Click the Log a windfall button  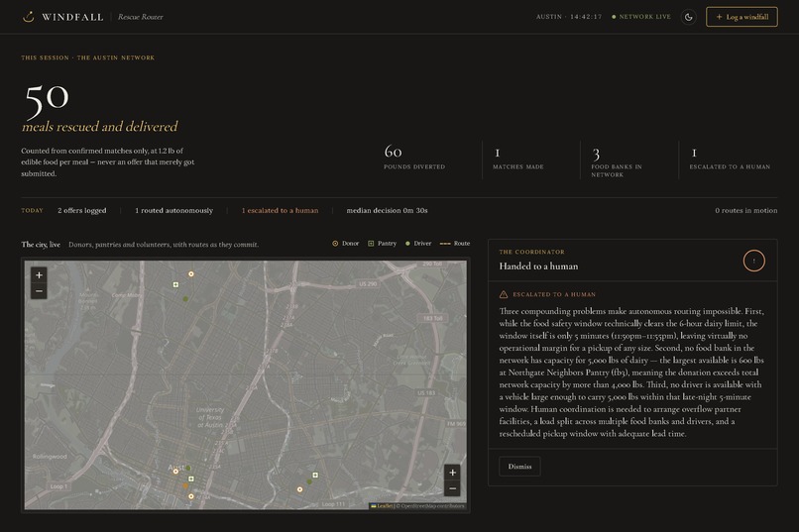point(742,17)
